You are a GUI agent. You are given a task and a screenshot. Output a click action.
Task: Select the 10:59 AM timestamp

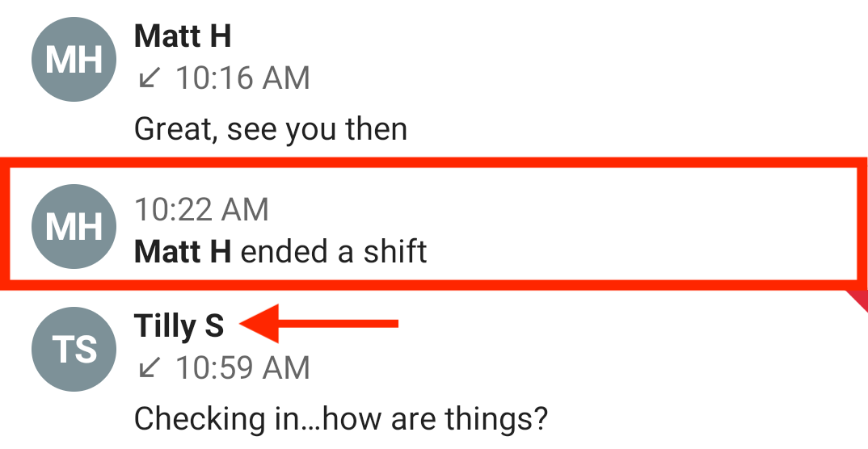tap(242, 367)
